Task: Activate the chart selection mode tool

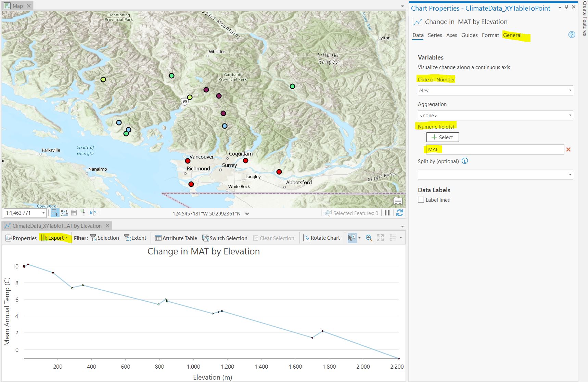Action: coord(351,238)
